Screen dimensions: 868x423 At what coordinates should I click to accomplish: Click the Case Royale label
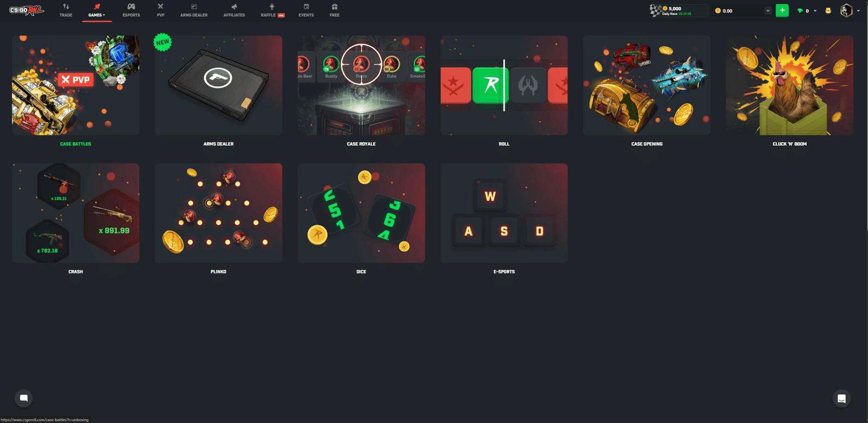pos(361,144)
